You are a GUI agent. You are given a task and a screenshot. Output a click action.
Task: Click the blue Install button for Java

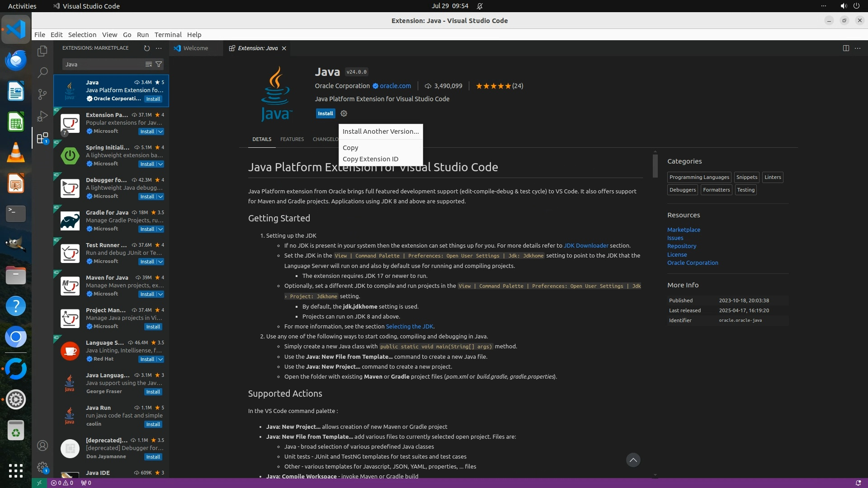coord(325,113)
